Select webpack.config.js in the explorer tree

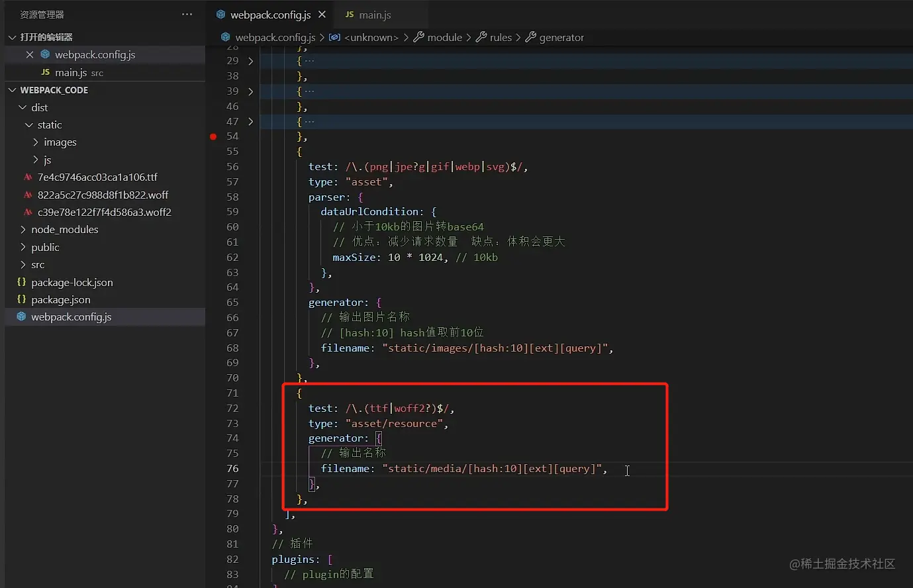(x=72, y=317)
